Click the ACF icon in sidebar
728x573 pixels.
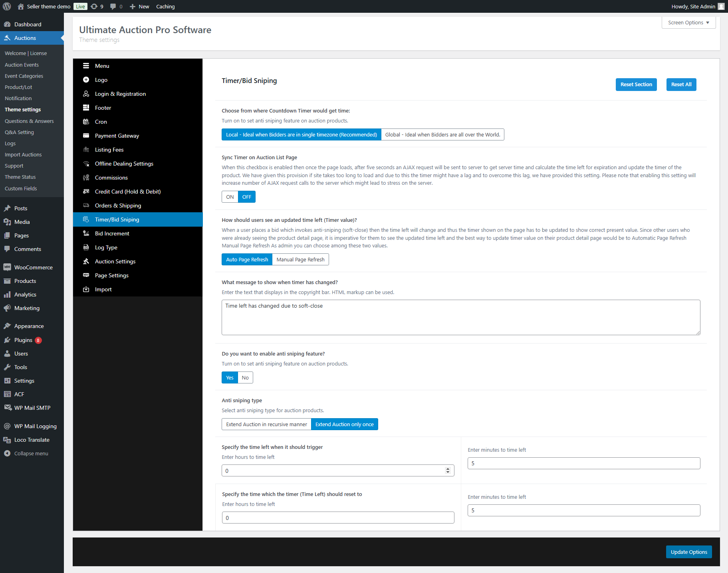coord(7,394)
